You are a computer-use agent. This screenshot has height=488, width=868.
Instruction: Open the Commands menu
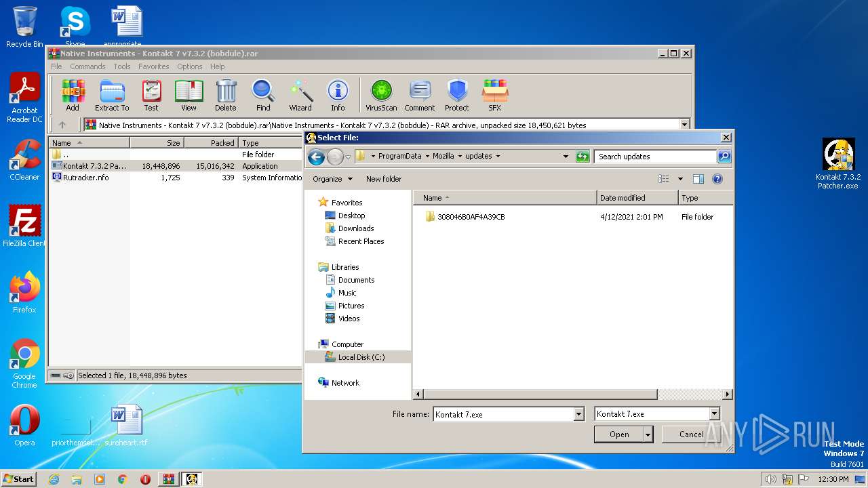[87, 66]
